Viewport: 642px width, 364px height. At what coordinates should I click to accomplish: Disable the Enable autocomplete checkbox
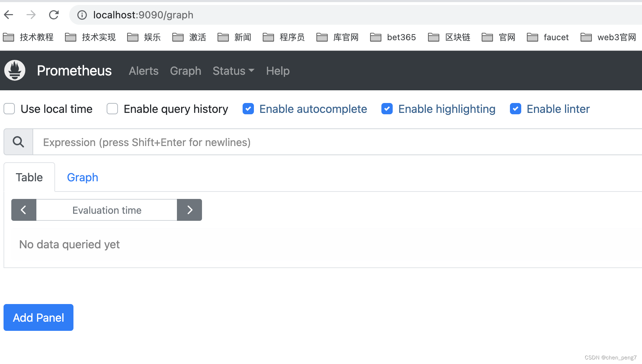pos(248,109)
